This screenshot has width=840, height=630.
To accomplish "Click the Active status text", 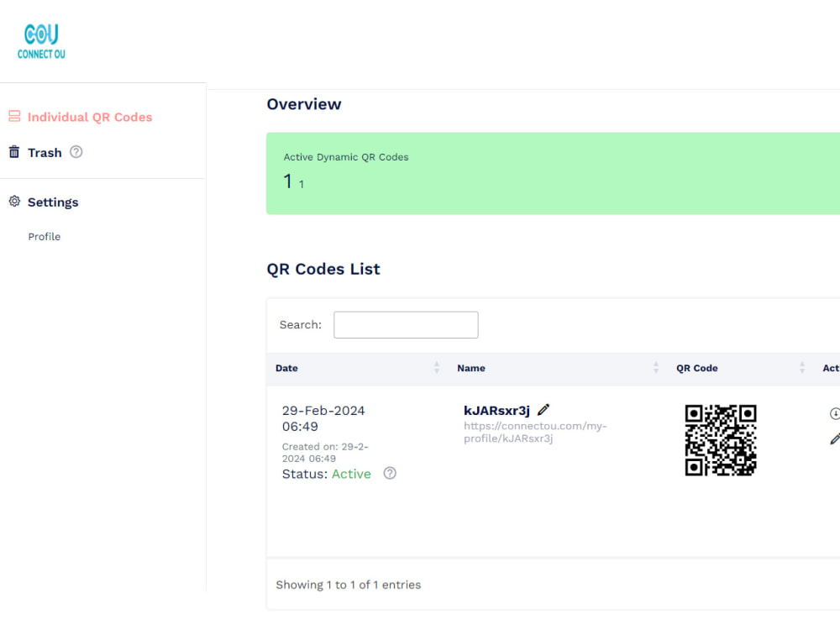I will pos(351,474).
